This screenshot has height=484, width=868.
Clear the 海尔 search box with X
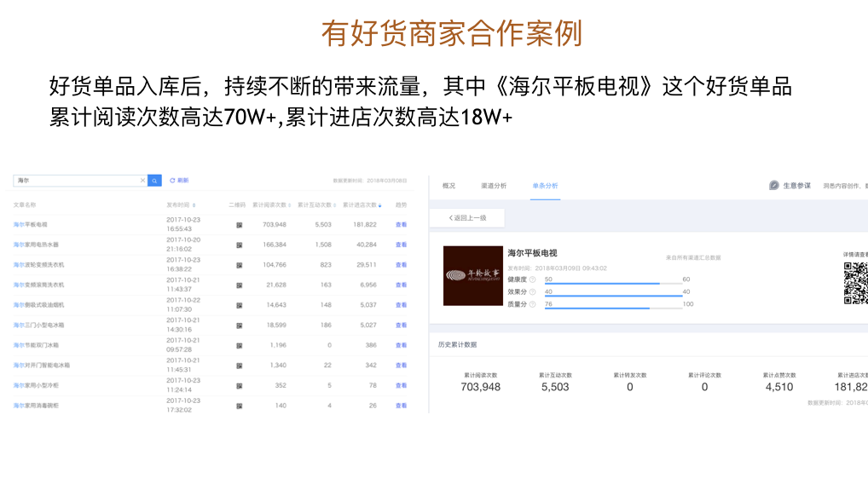142,181
